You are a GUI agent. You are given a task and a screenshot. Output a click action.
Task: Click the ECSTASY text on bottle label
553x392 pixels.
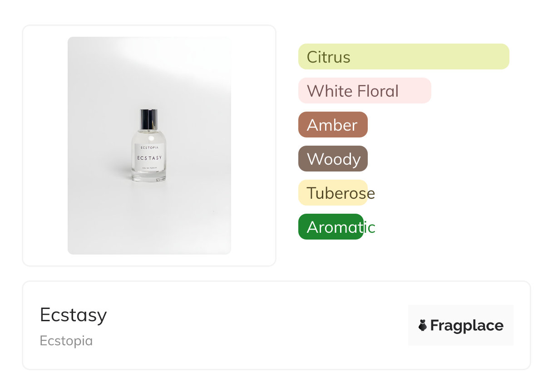tap(149, 158)
